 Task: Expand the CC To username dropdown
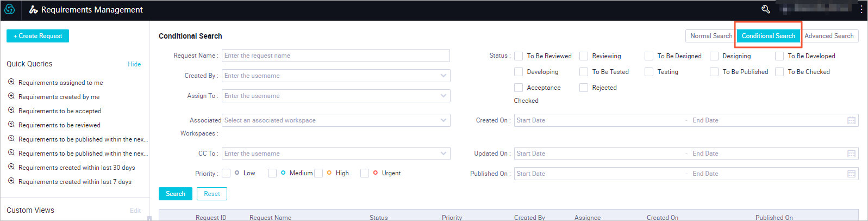[444, 154]
